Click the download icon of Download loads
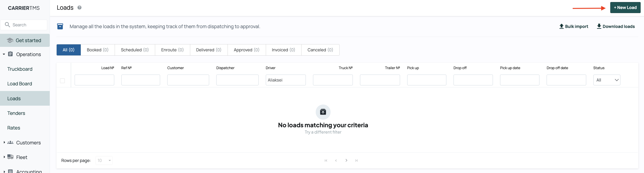Screen dimensions: 644x173 point(599,26)
